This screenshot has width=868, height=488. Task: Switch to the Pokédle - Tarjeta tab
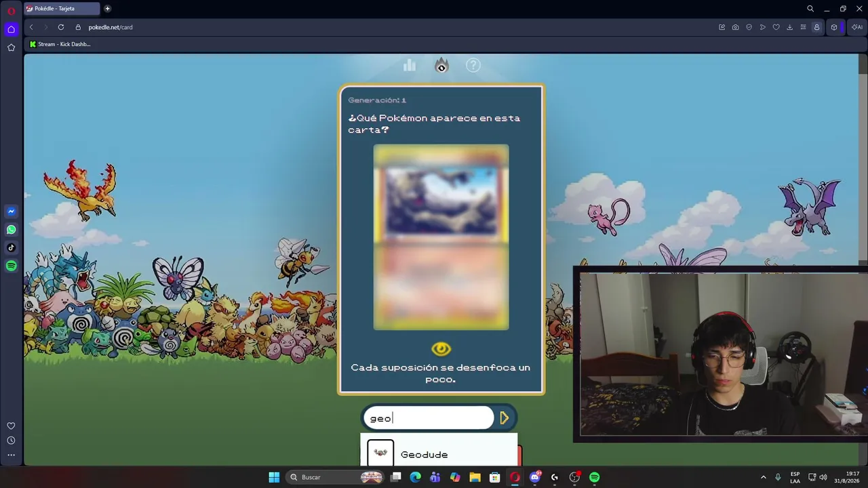click(62, 9)
